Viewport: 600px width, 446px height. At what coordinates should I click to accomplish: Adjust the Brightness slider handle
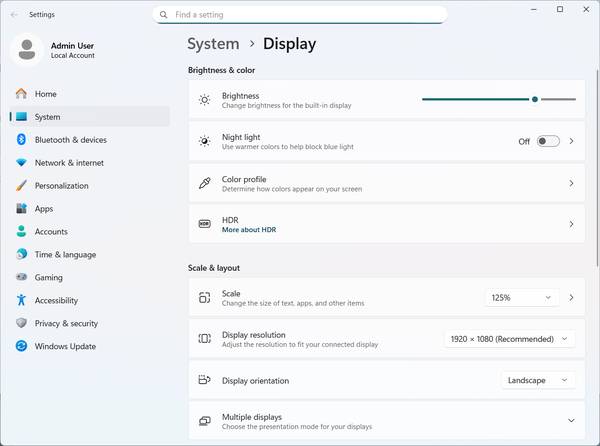coord(535,99)
